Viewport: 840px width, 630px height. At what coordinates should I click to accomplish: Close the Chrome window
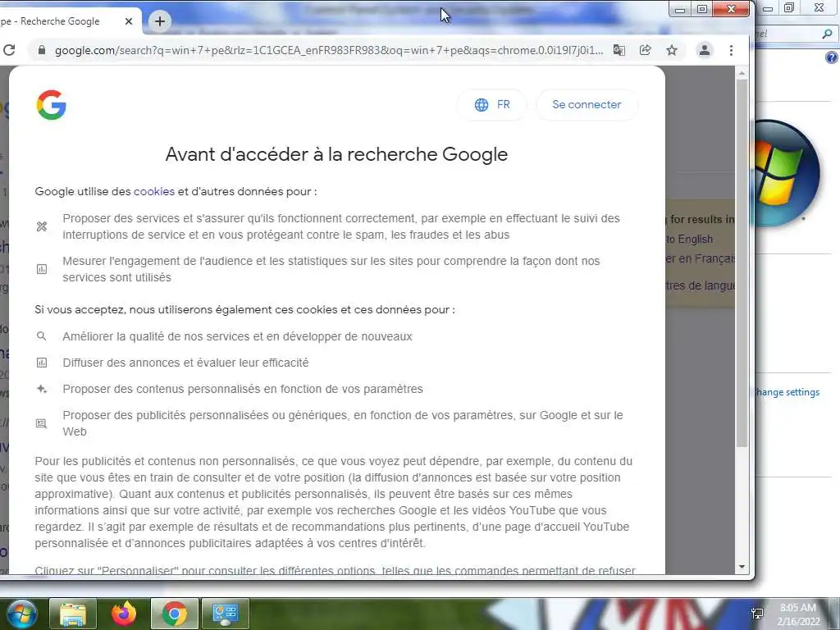[731, 9]
